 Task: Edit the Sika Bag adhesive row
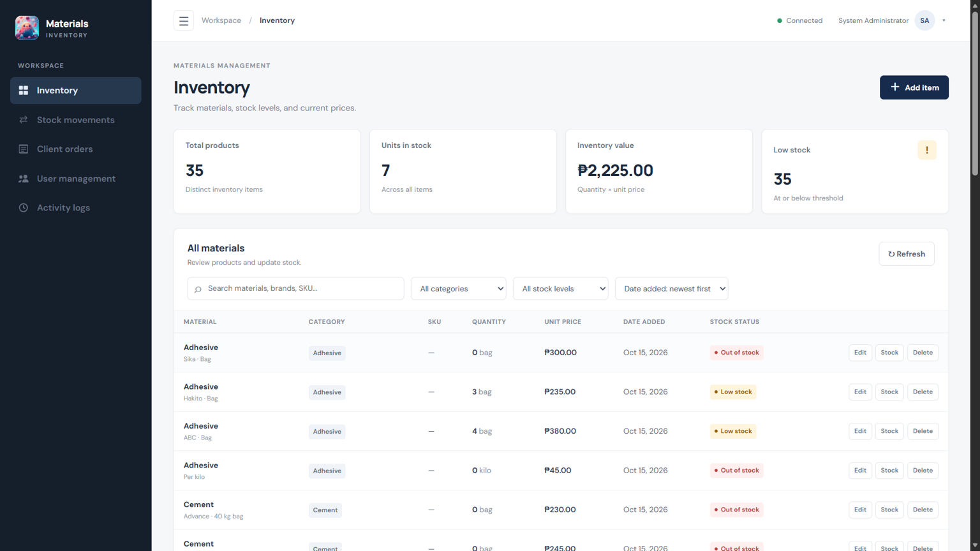860,353
